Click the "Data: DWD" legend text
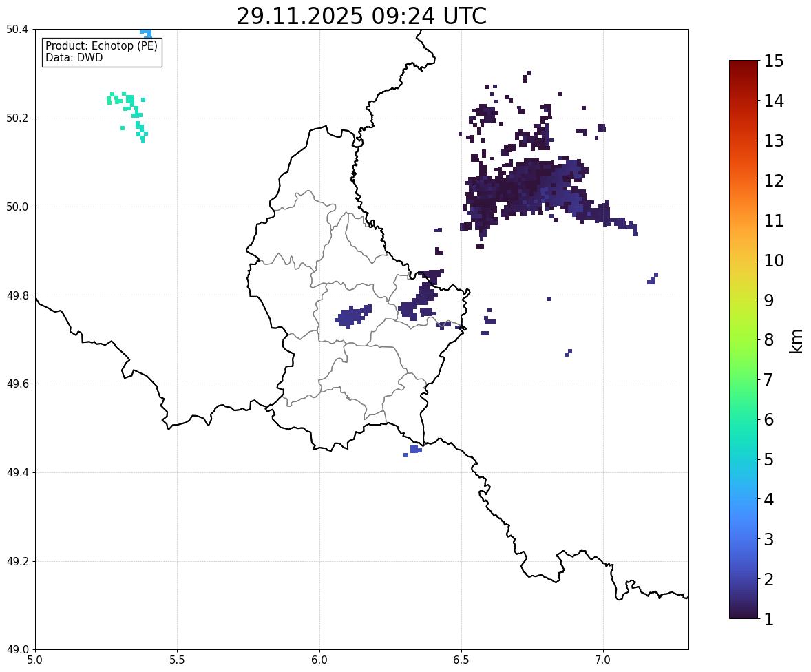This screenshot has height=672, width=811. [74, 57]
